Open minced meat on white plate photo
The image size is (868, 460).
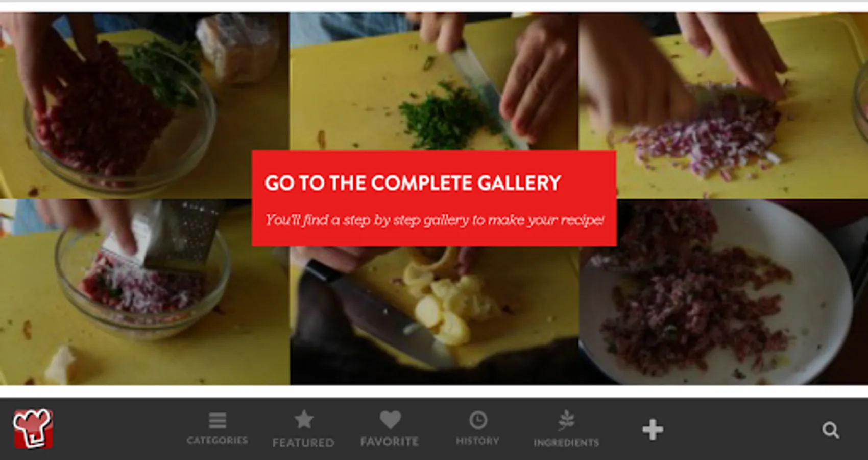pos(724,292)
